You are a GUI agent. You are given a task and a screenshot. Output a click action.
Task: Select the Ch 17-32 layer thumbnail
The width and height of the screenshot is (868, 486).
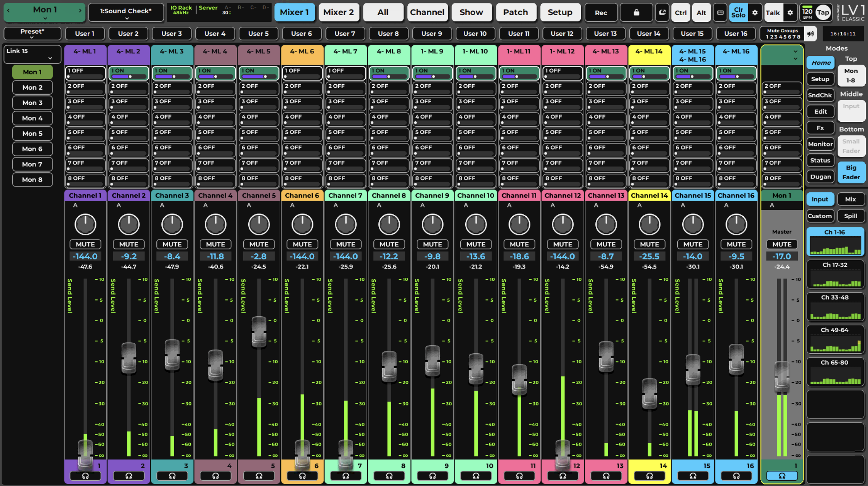pyautogui.click(x=835, y=274)
